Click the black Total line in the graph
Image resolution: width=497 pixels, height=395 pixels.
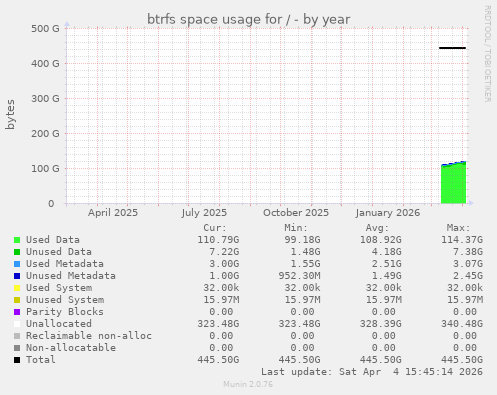pyautogui.click(x=452, y=48)
